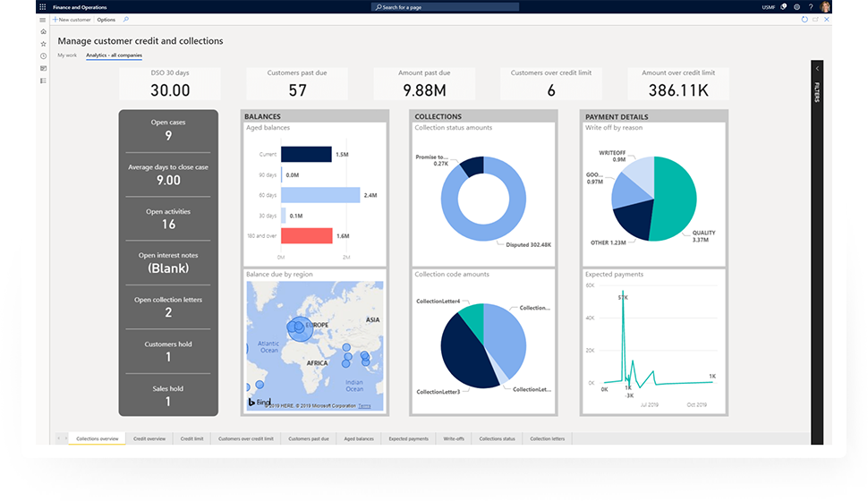Viewport: 868px width, 501px height.
Task: Click Open collection letters 2 tile
Action: (x=168, y=307)
